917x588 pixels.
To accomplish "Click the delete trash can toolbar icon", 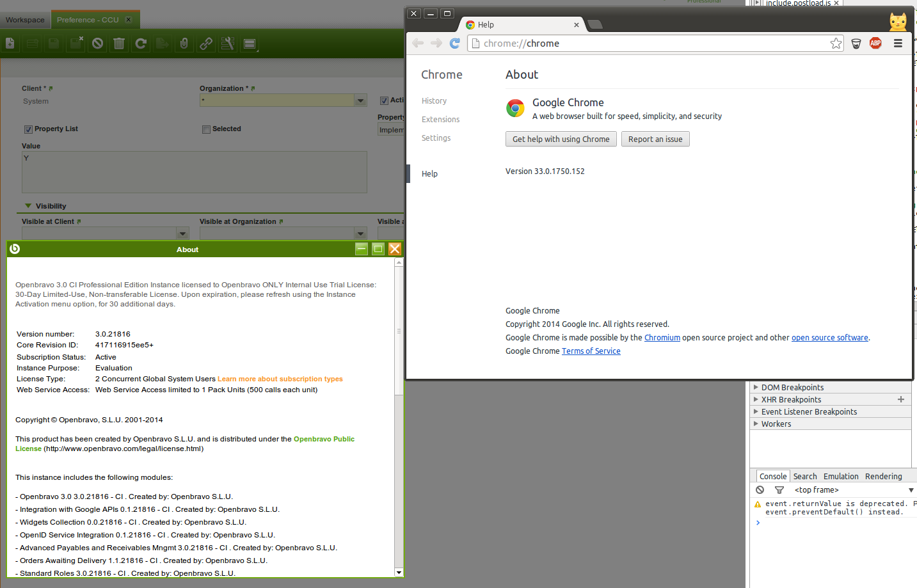I will tap(119, 44).
